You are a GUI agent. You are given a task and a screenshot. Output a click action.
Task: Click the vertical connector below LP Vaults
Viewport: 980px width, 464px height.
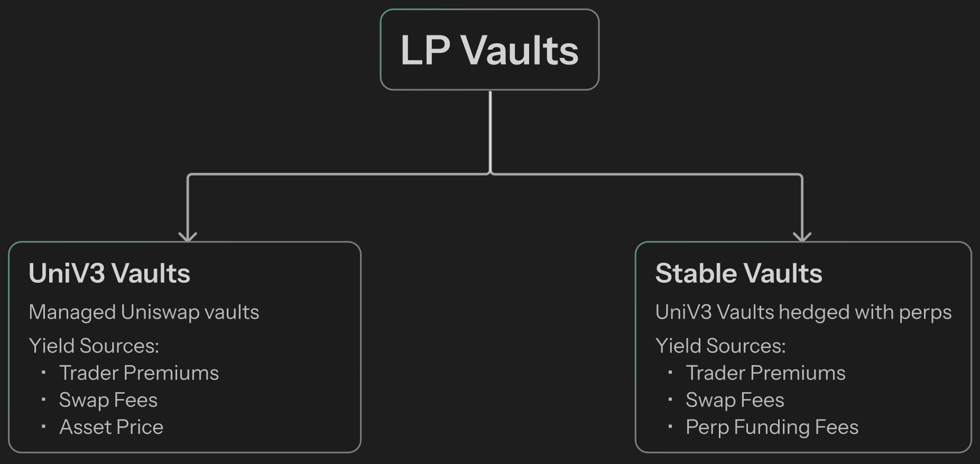491,132
